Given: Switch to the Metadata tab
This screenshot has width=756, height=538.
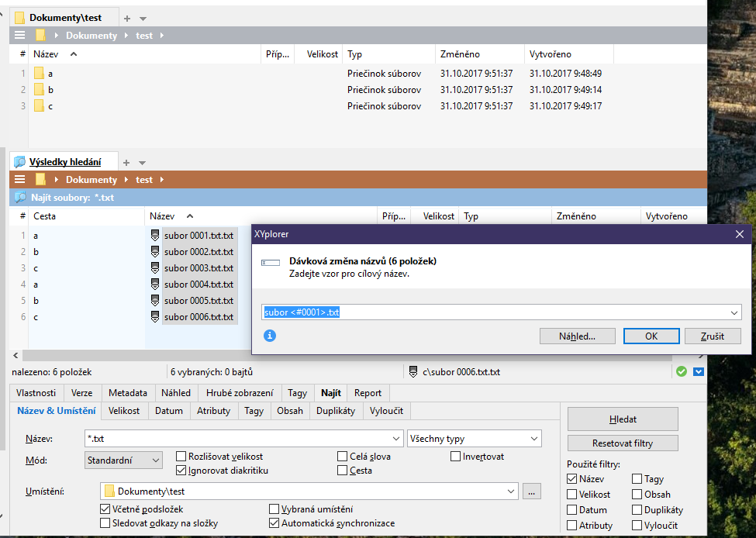Looking at the screenshot, I should point(128,393).
